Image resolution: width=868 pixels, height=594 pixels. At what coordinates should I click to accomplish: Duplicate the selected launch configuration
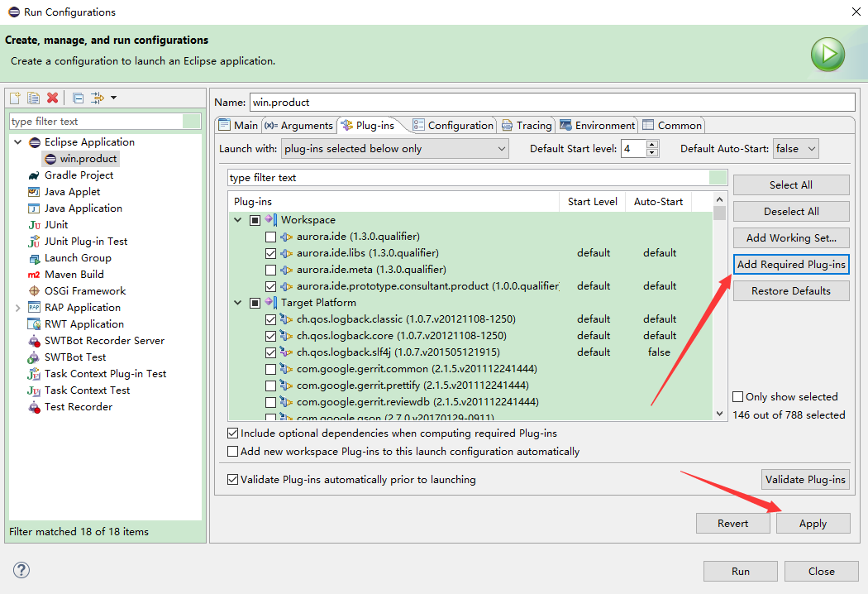(33, 98)
